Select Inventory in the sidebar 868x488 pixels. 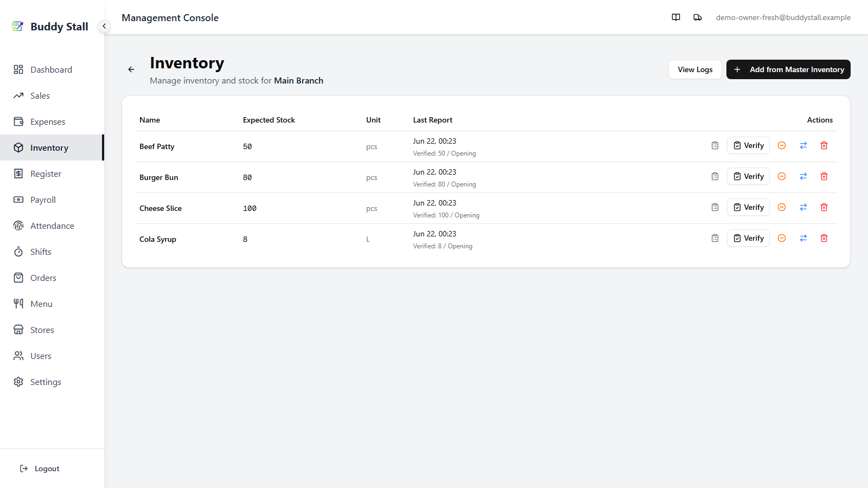[52, 147]
